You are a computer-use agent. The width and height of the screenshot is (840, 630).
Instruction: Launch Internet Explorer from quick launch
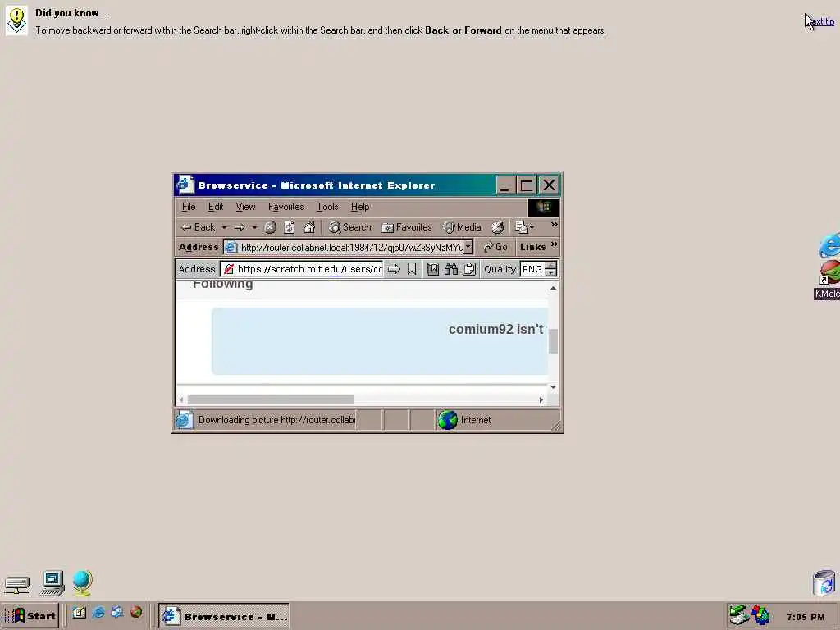(98, 612)
